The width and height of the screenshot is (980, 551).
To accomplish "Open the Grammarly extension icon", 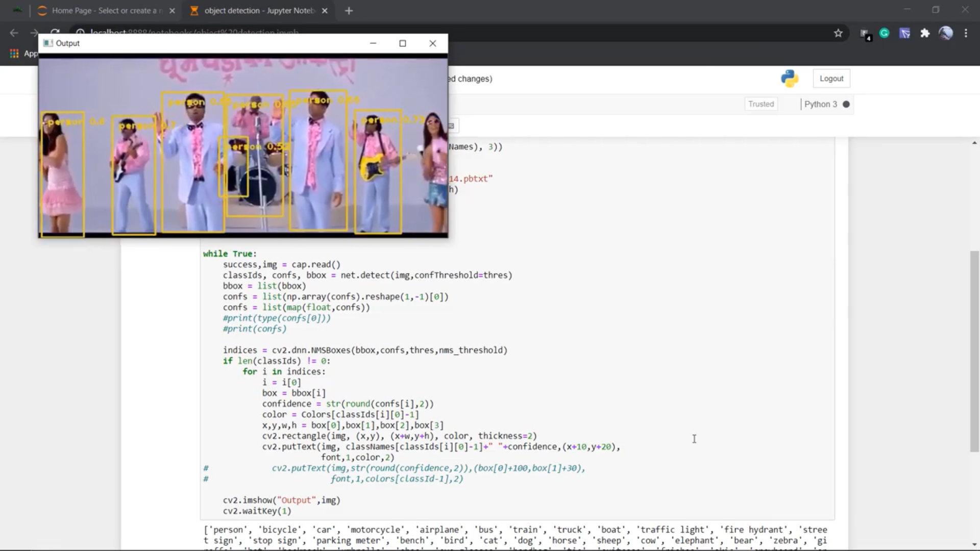I will click(x=885, y=33).
